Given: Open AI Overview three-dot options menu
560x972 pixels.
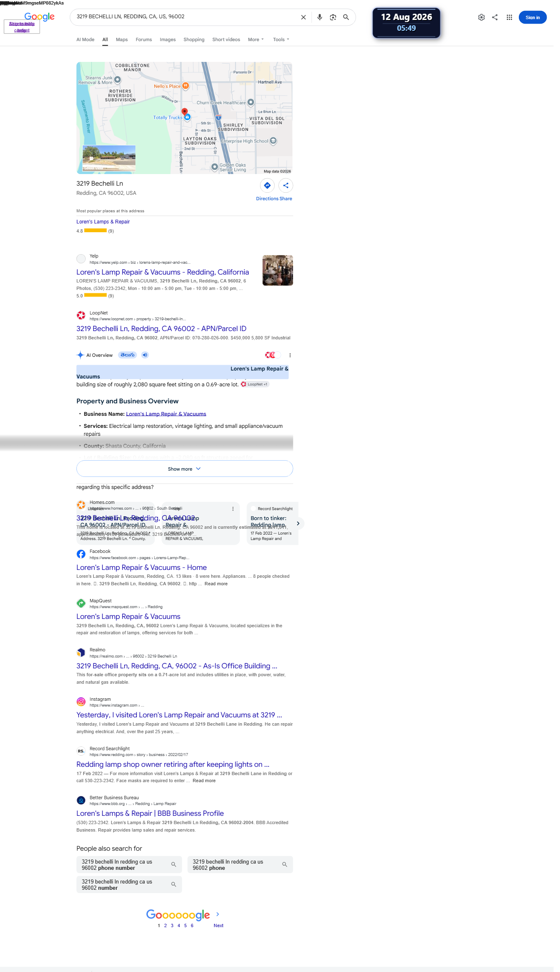Looking at the screenshot, I should (290, 355).
